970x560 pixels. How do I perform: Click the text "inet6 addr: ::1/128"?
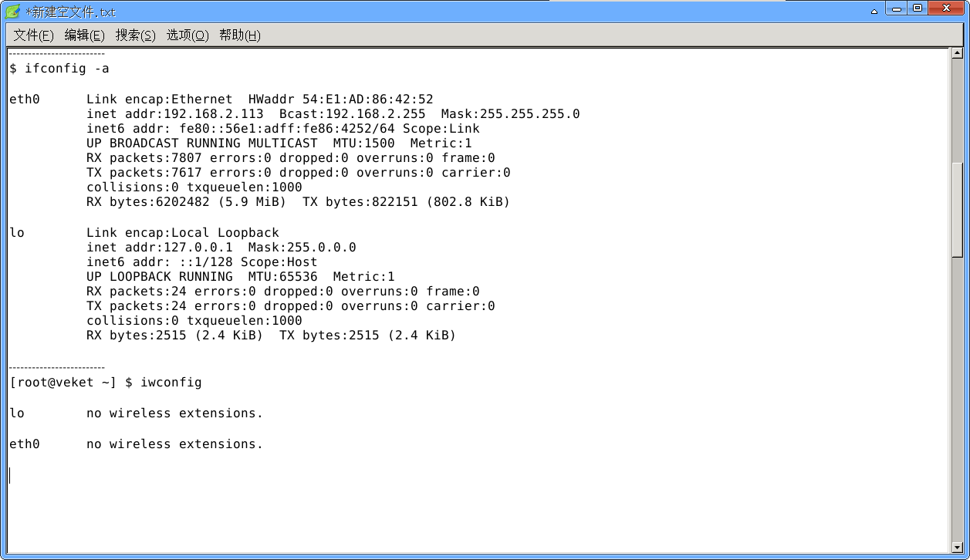(x=160, y=262)
